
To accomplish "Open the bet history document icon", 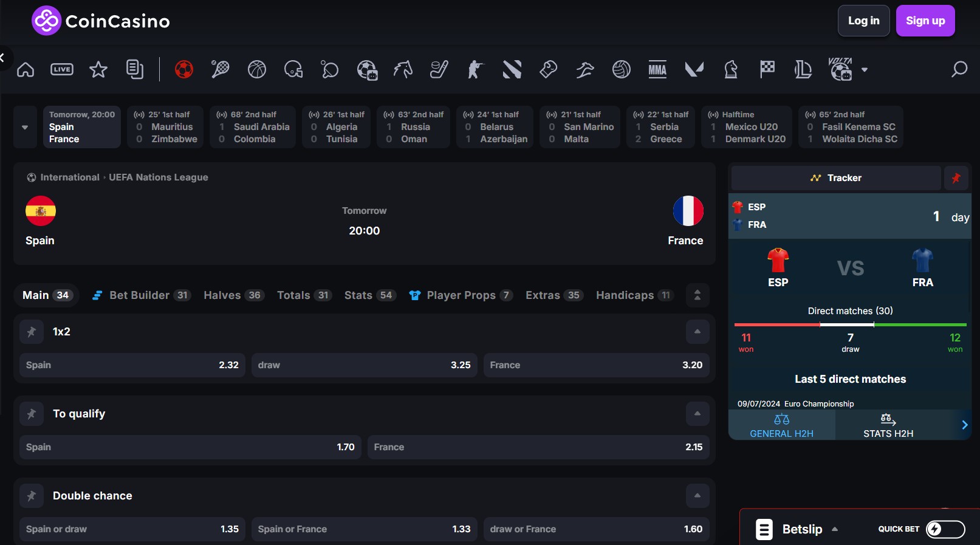I will tap(135, 69).
